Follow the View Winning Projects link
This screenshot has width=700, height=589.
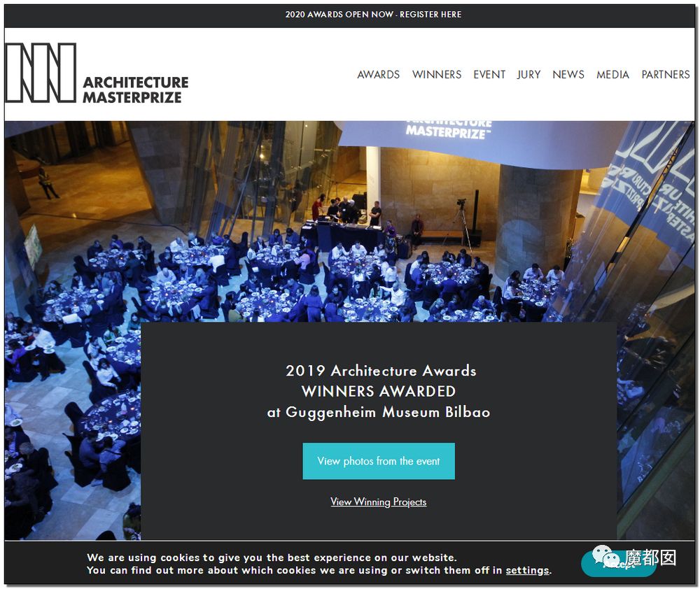coord(379,502)
